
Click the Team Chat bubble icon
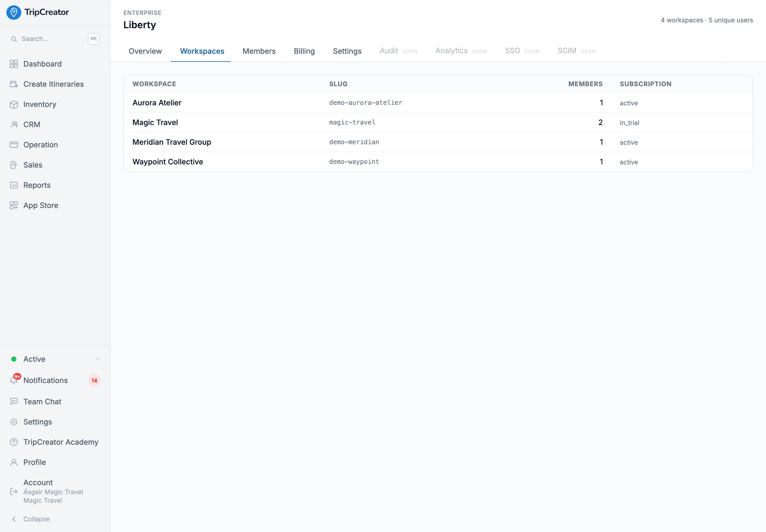[14, 402]
